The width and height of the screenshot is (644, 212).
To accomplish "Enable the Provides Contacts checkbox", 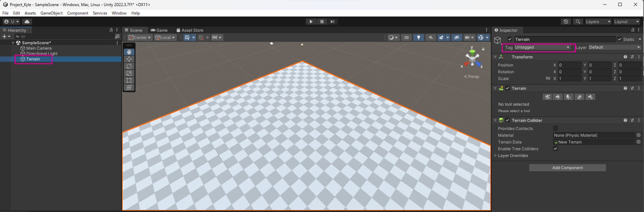I will point(555,128).
